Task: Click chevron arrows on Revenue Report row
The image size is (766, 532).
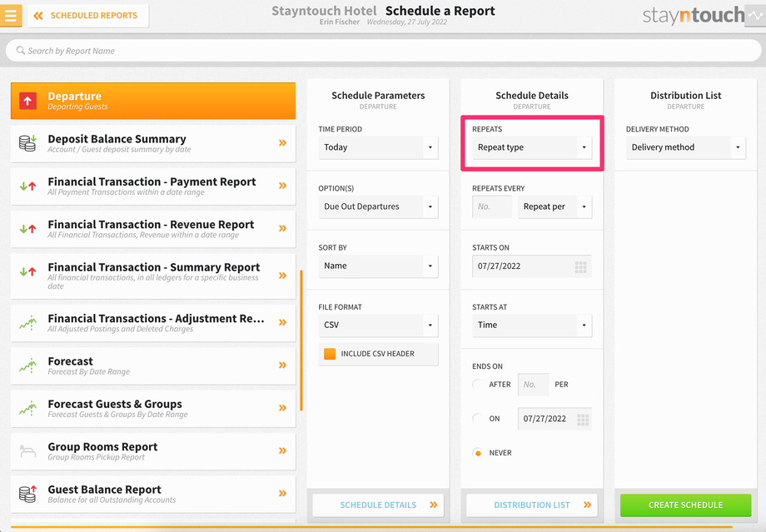Action: click(x=282, y=228)
